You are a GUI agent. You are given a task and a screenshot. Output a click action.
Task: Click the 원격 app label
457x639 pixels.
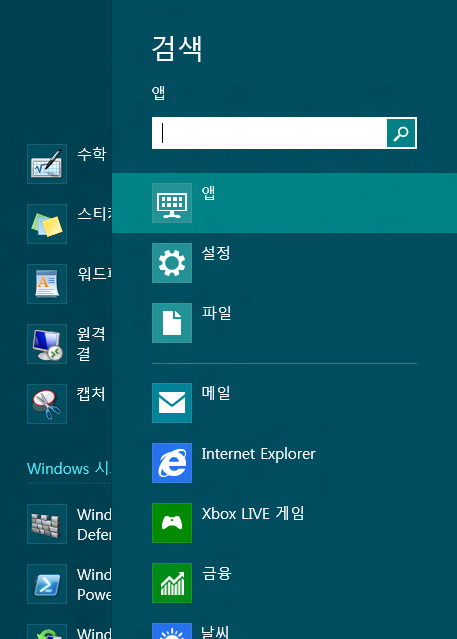point(91,344)
